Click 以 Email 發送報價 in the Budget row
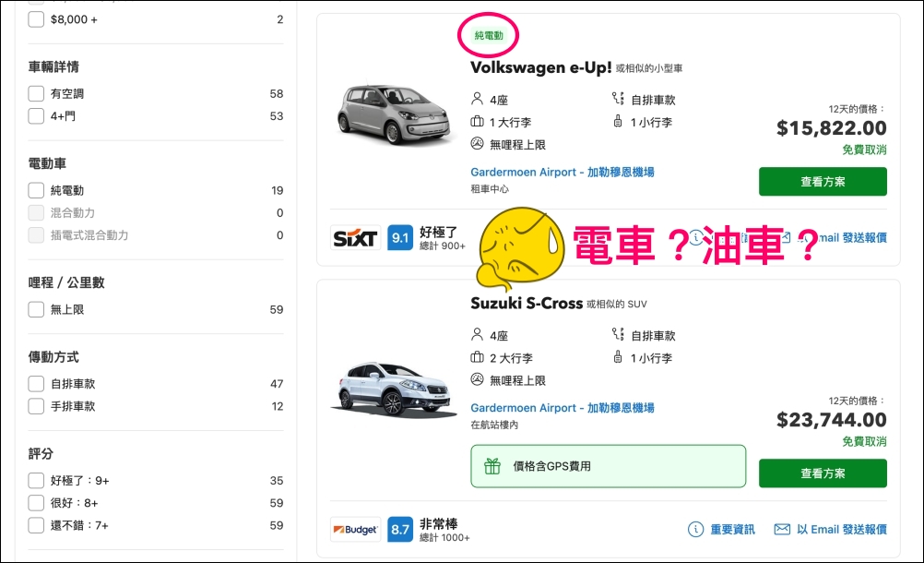924x563 pixels. 842,530
